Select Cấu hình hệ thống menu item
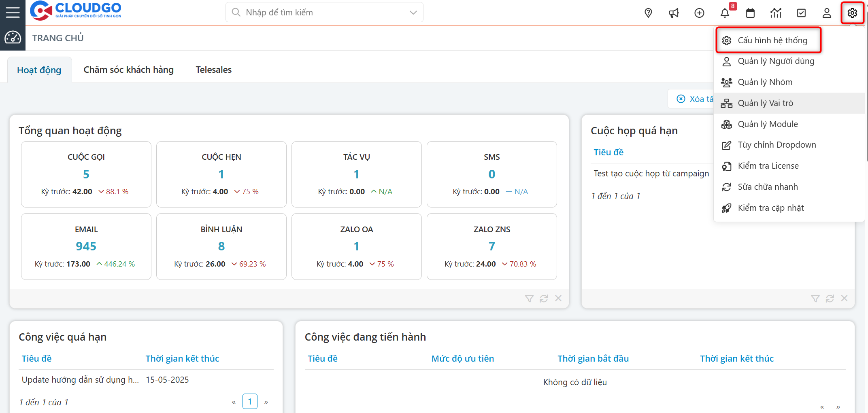This screenshot has width=868, height=413. [x=772, y=40]
